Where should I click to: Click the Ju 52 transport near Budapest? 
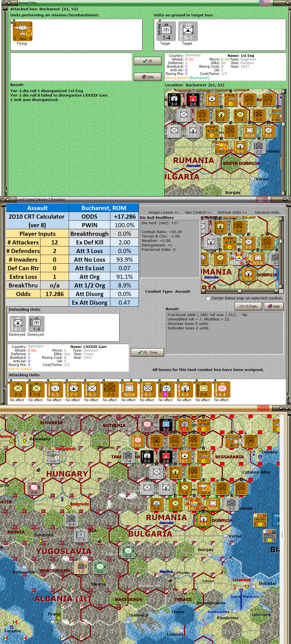(x=53, y=456)
